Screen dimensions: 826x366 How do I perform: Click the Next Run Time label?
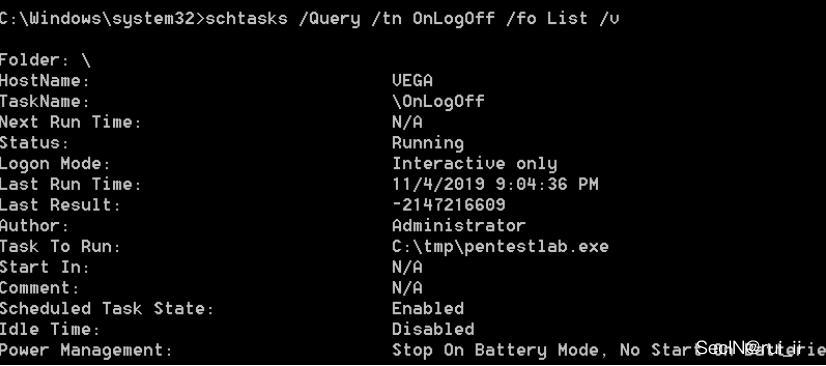71,122
